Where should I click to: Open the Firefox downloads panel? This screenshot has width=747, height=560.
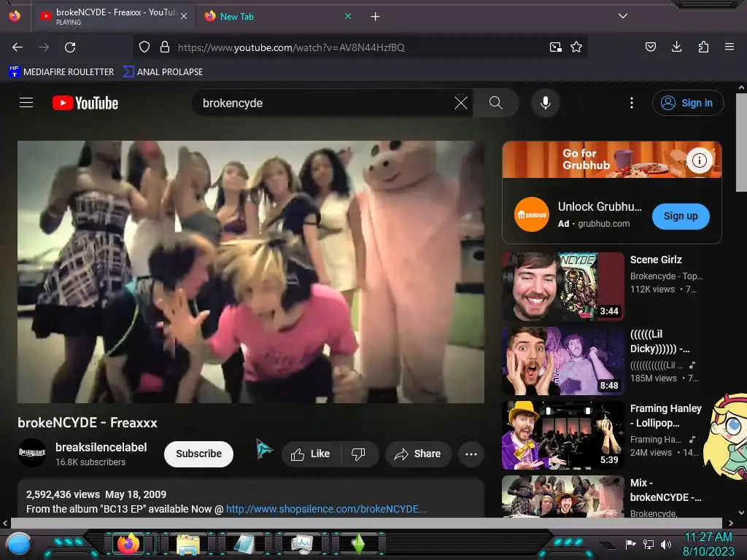[676, 47]
